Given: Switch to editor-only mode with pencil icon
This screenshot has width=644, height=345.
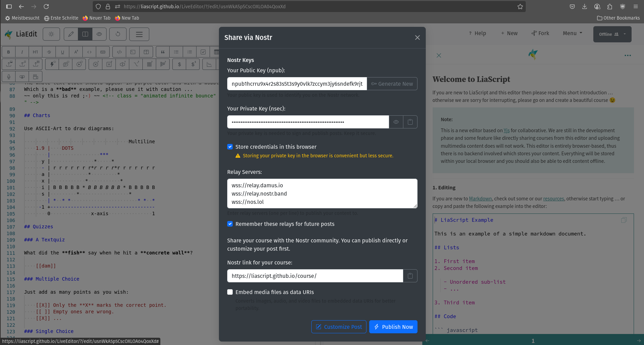Looking at the screenshot, I should [71, 34].
